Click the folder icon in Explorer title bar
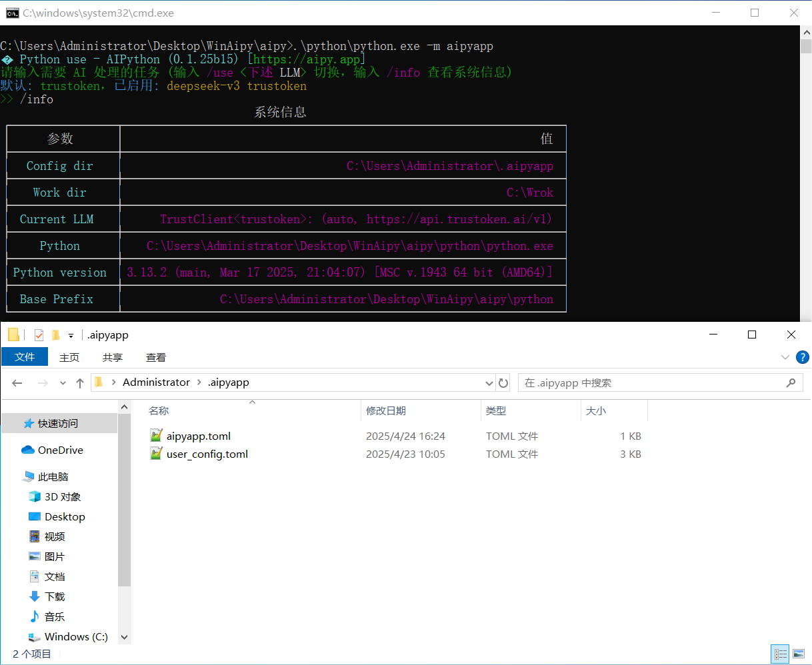The image size is (812, 665). pyautogui.click(x=13, y=334)
